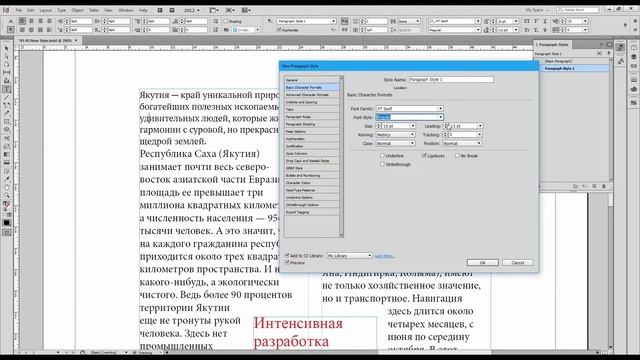Click the Fill/Stroke colour swatch in toolbox
This screenshot has width=640, height=360.
(7, 205)
